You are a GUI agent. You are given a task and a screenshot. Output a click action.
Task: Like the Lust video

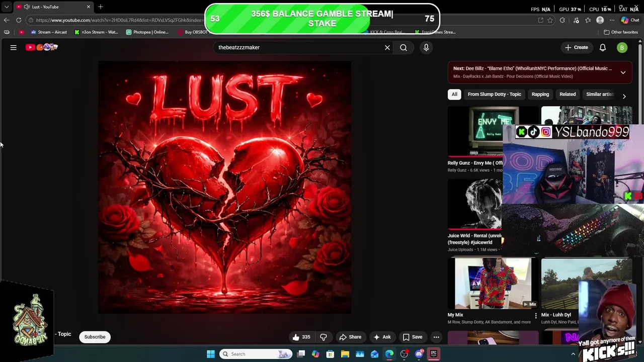tap(301, 337)
